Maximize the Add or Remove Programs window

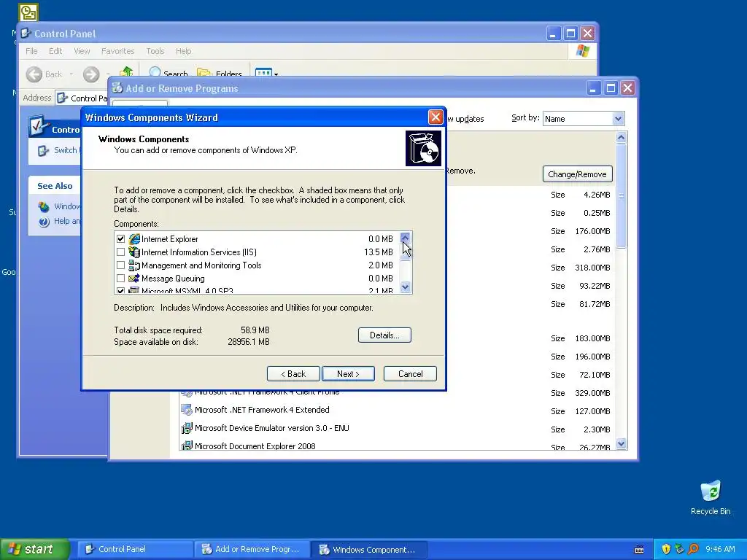[x=611, y=88]
